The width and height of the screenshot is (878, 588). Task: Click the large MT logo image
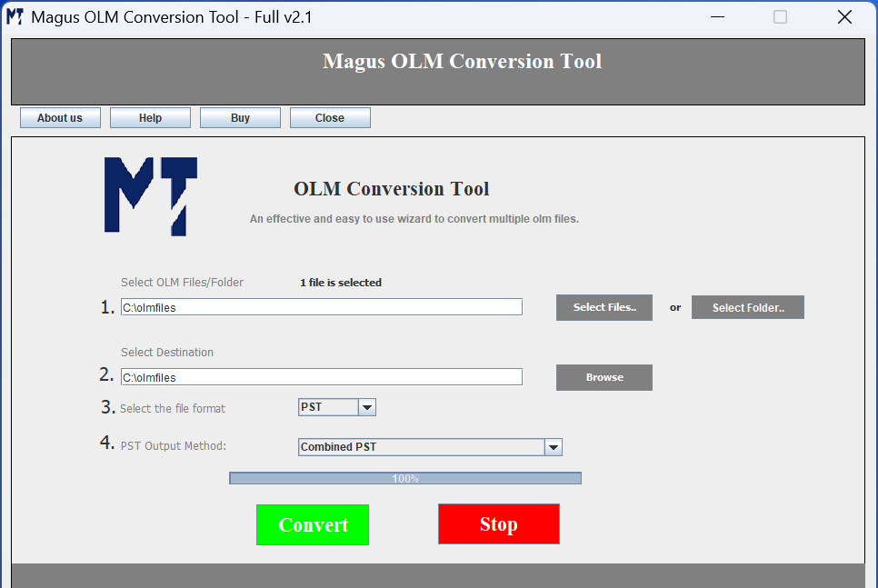point(151,196)
